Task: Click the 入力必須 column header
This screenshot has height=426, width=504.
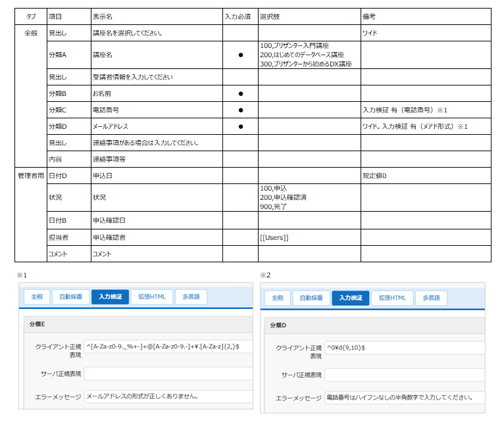Action: (x=238, y=16)
